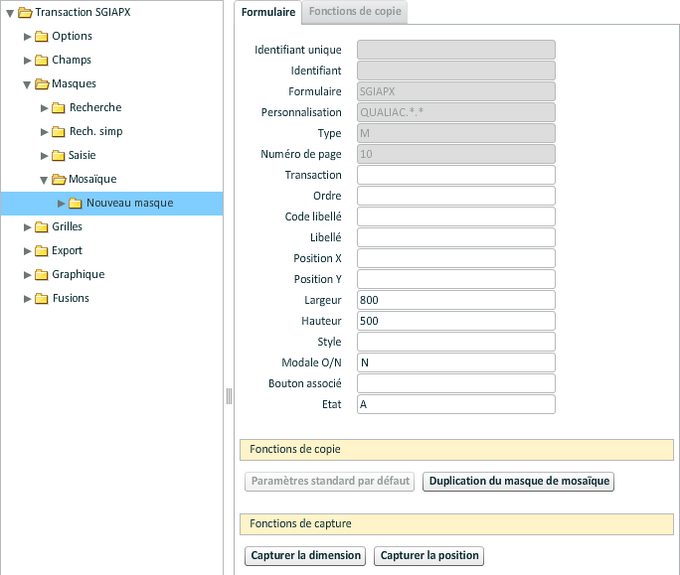The height and width of the screenshot is (575, 680).
Task: Click the Options folder icon
Action: pyautogui.click(x=41, y=36)
